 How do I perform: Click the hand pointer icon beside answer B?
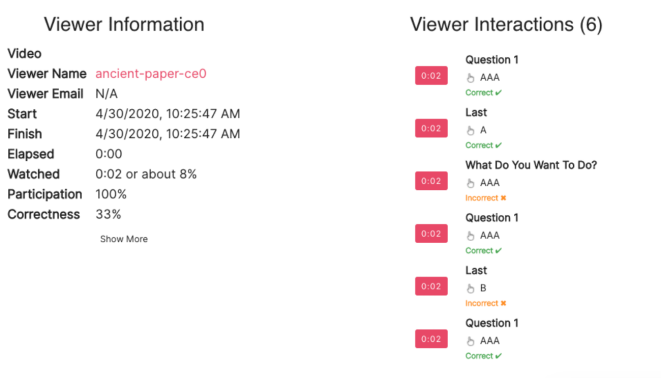pyautogui.click(x=470, y=288)
